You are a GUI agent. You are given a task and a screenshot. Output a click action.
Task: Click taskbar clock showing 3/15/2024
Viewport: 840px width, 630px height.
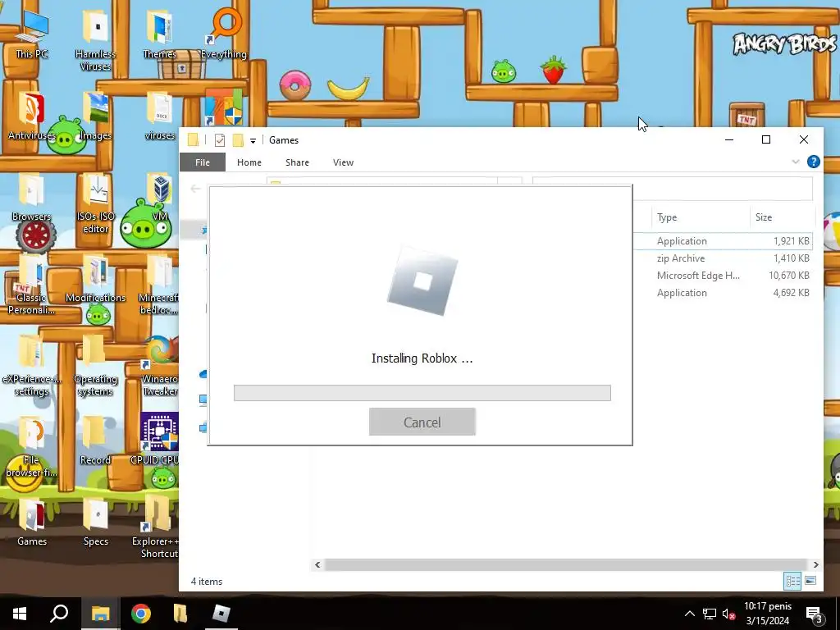point(768,614)
